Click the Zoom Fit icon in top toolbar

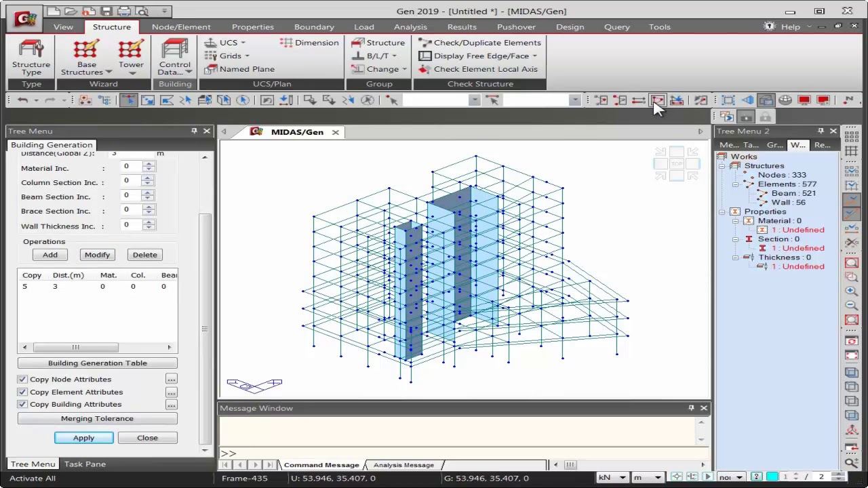point(728,100)
